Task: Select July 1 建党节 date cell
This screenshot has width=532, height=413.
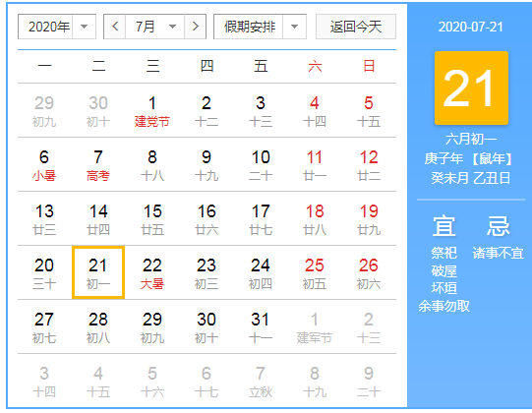Action: [x=152, y=111]
